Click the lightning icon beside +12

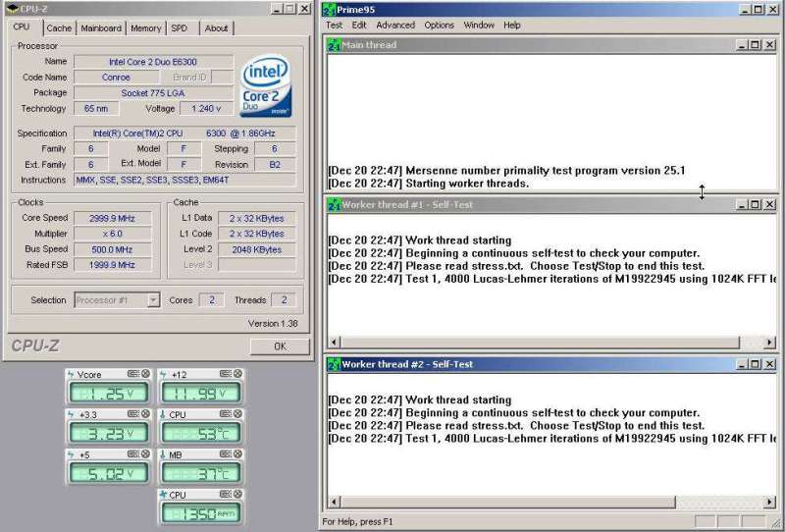(163, 374)
